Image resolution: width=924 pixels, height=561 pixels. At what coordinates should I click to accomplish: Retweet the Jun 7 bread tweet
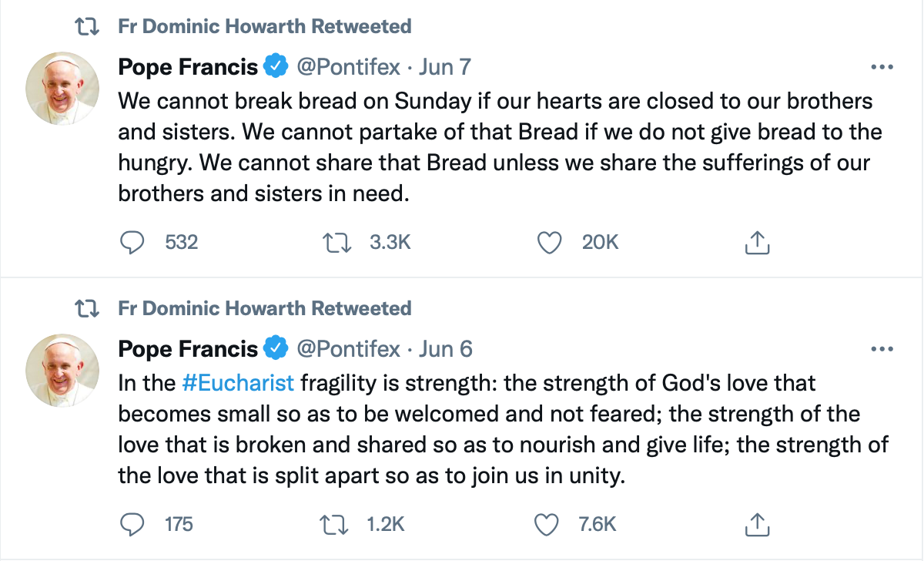(x=336, y=243)
